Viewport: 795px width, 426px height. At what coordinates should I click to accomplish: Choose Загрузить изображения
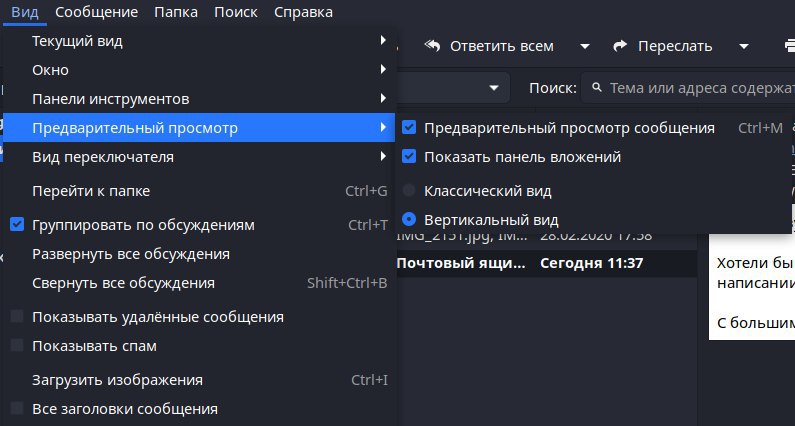pyautogui.click(x=199, y=380)
